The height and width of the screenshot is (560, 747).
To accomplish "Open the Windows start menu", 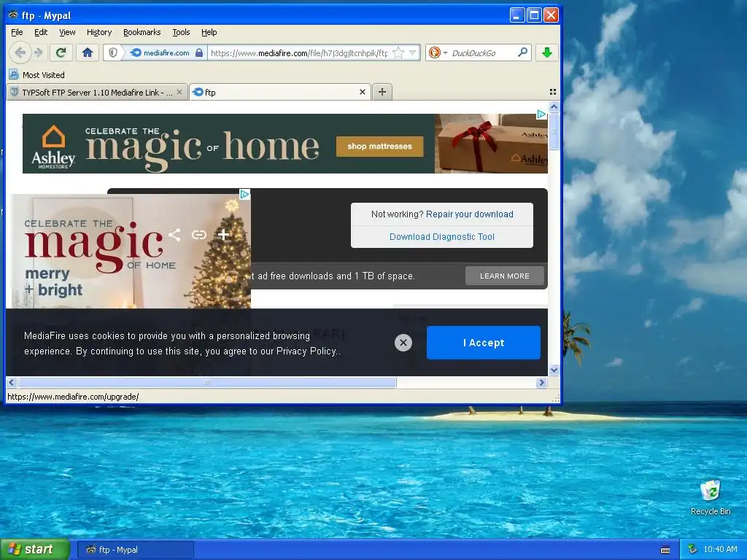I will coord(35,549).
